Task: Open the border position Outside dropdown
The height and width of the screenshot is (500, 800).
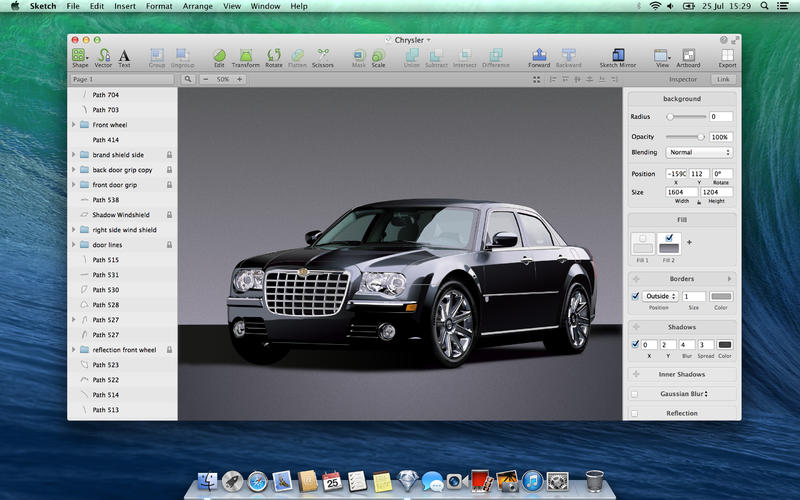Action: click(x=661, y=296)
